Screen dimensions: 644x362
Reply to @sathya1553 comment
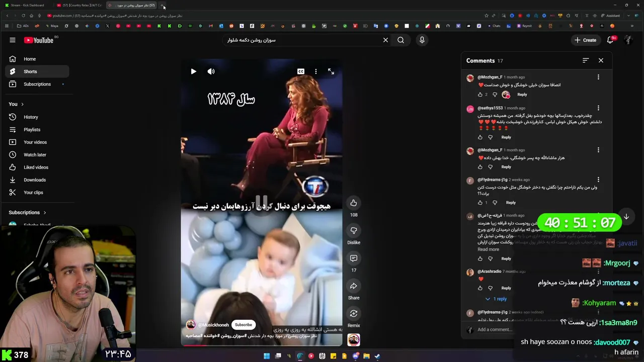(x=506, y=137)
